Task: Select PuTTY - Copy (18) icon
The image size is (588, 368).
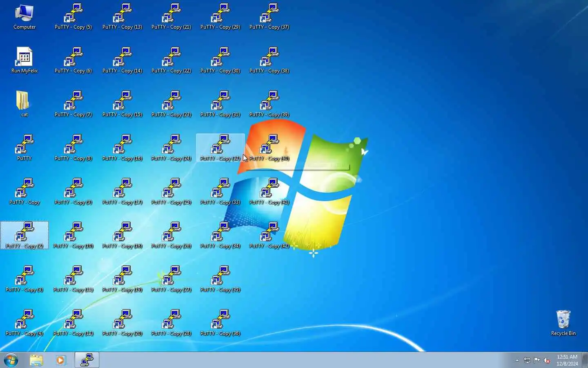Action: click(x=122, y=236)
